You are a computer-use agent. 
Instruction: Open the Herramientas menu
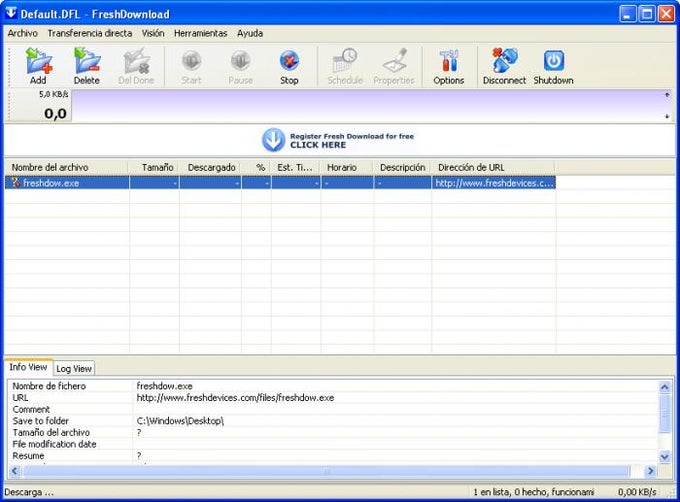pos(200,33)
